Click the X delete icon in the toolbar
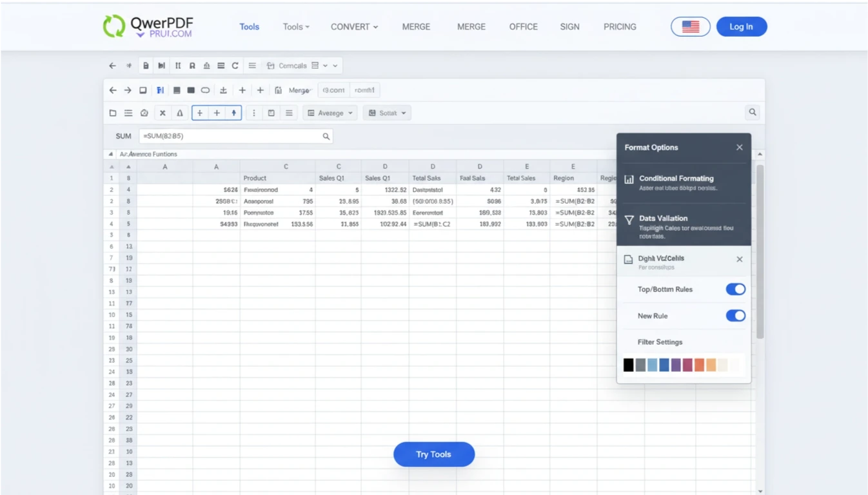Viewport: 868px width, 495px height. (x=163, y=113)
